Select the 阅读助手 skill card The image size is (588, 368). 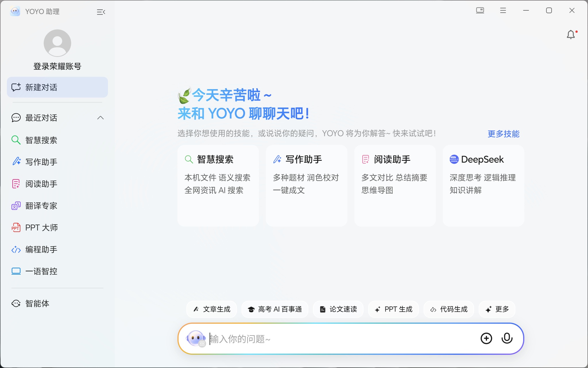point(395,185)
